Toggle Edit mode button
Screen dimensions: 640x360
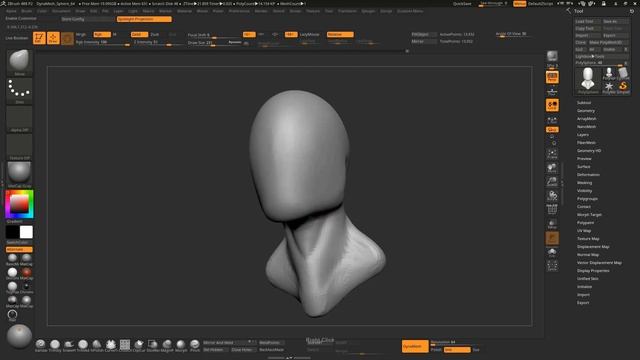pyautogui.click(x=39, y=38)
